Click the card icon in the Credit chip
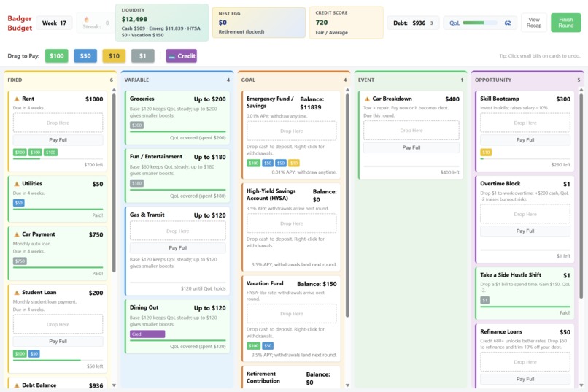This screenshot has height=392, width=588. point(171,56)
